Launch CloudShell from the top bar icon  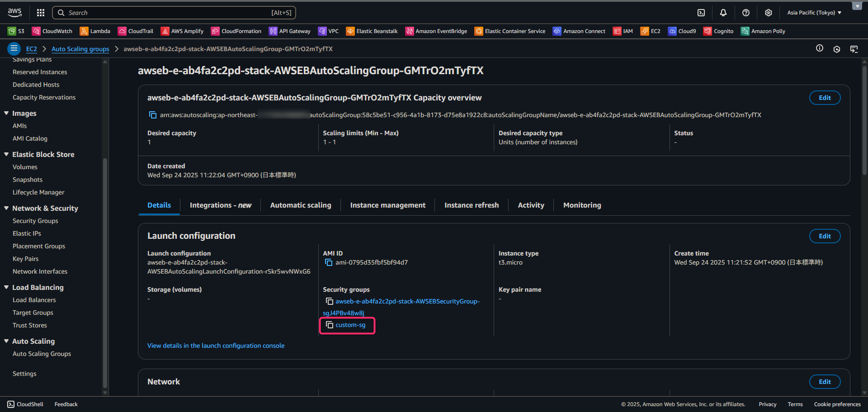701,13
